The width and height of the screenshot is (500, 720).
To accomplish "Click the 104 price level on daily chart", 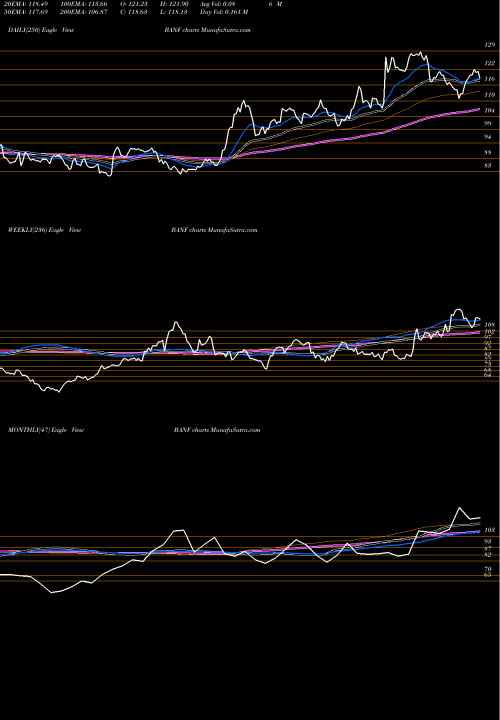I will click(x=490, y=111).
